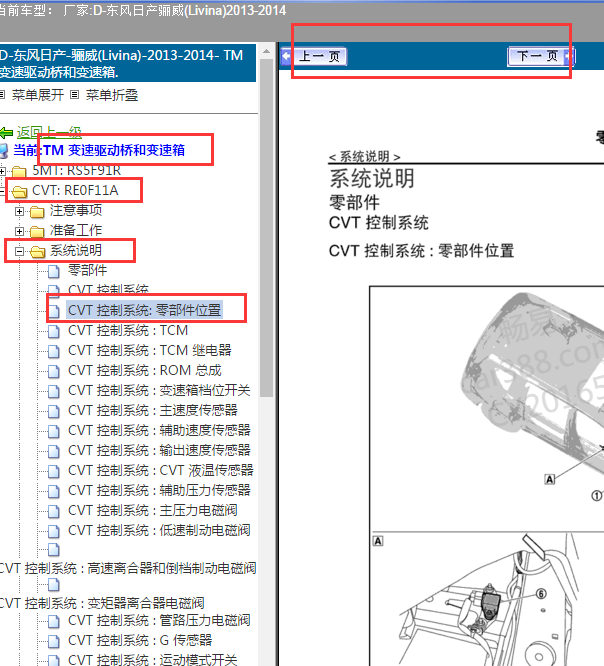Collapse the 系统说明 folder node
The width and height of the screenshot is (604, 666).
(19, 251)
